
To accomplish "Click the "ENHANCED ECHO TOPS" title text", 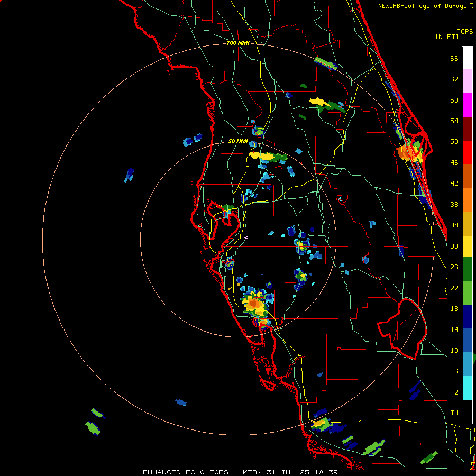I will 186,472.
